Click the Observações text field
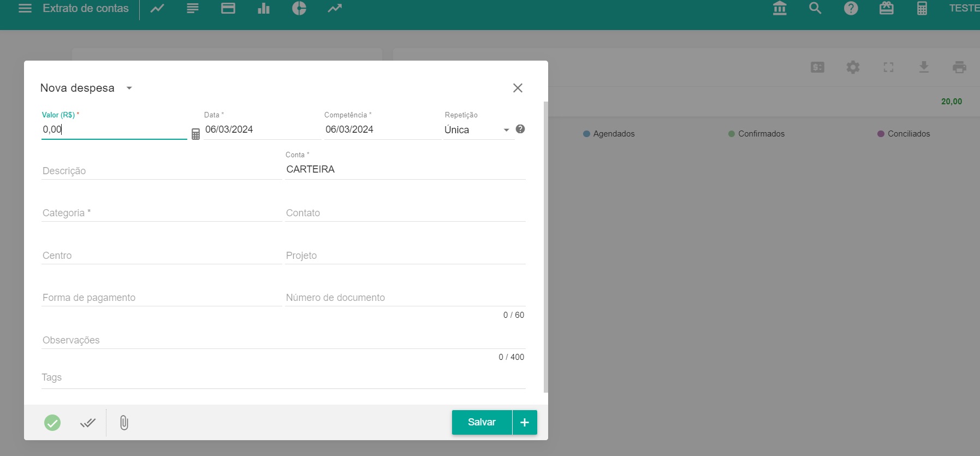 (x=283, y=340)
